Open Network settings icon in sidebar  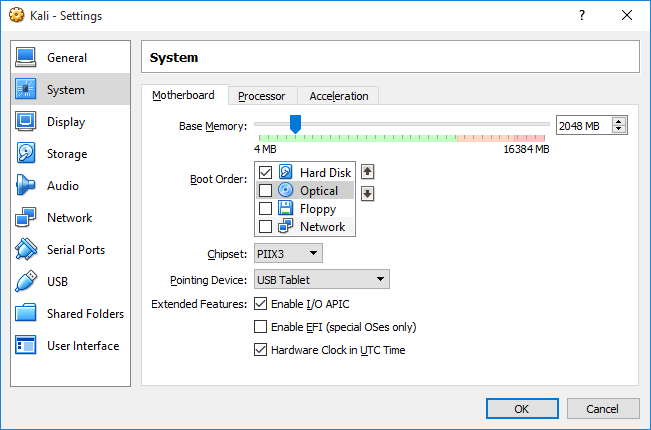click(x=26, y=217)
